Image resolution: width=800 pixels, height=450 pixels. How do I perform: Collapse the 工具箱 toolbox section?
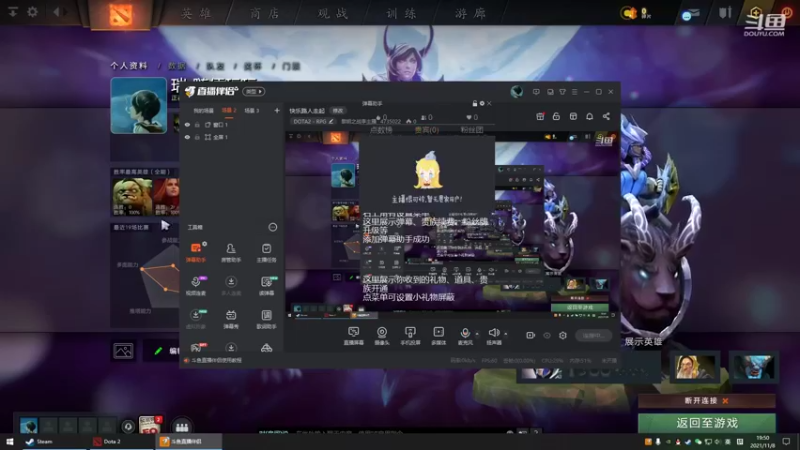273,227
